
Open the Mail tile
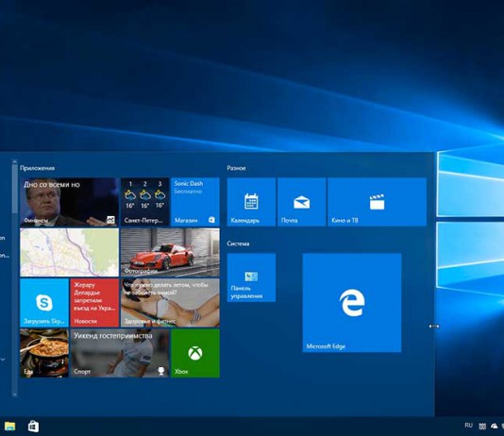301,202
